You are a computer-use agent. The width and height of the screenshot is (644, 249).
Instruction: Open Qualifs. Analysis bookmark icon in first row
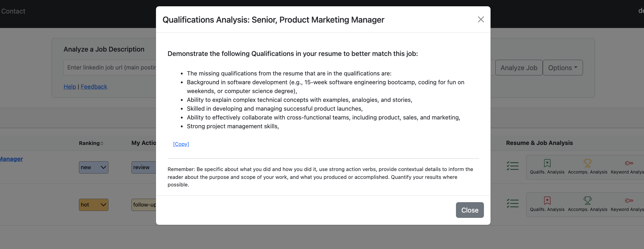(x=547, y=163)
